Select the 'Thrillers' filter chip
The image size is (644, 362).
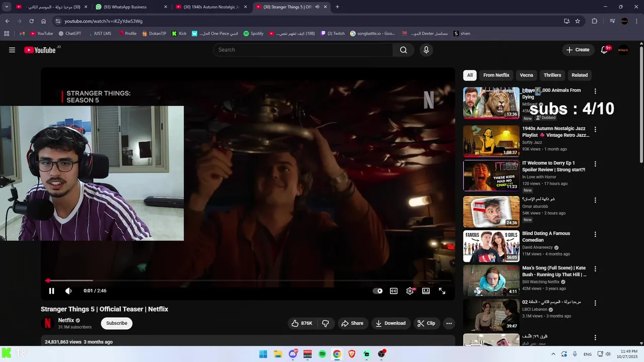pyautogui.click(x=552, y=75)
